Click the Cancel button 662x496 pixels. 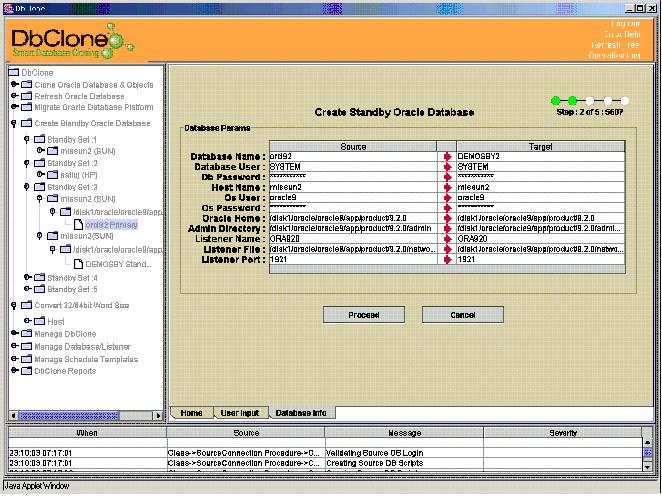[x=463, y=315]
